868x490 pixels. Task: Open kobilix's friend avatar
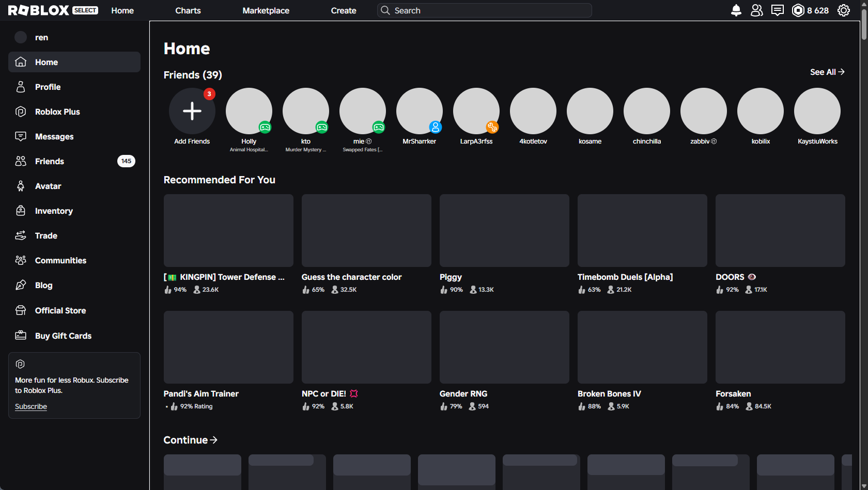pos(761,111)
